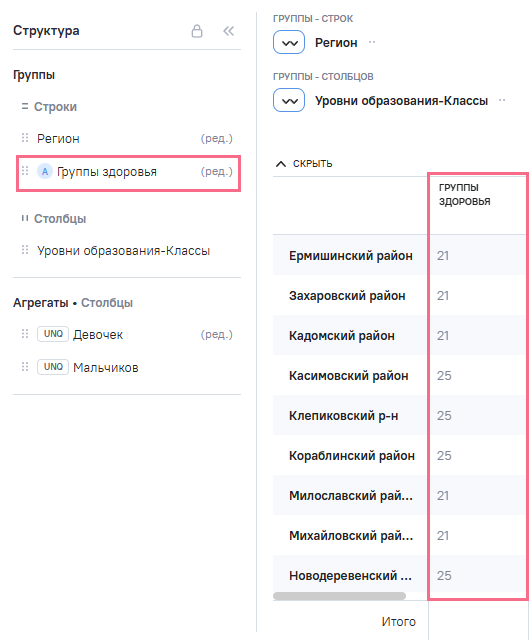
Task: Edit Группы здоровья via (ред.) link
Action: coord(216,171)
